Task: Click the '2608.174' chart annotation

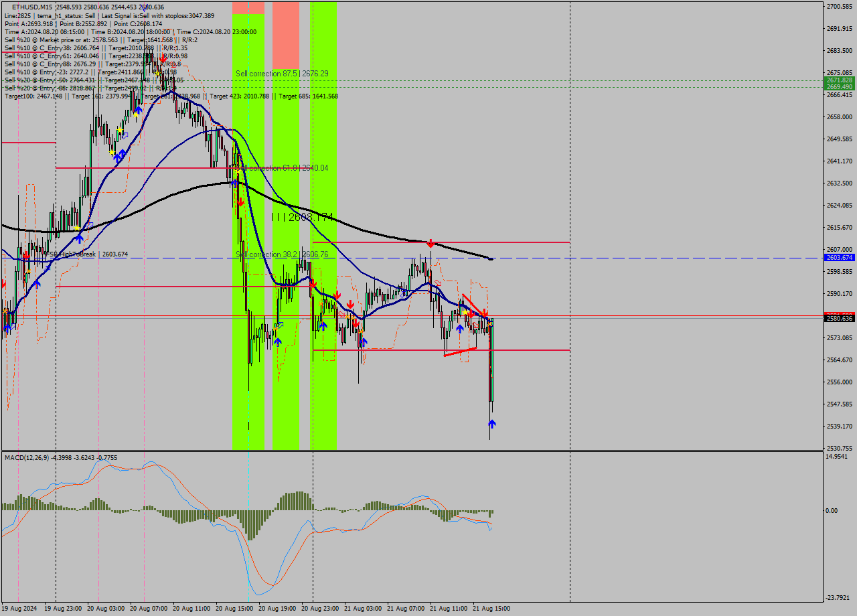Action: pos(303,216)
